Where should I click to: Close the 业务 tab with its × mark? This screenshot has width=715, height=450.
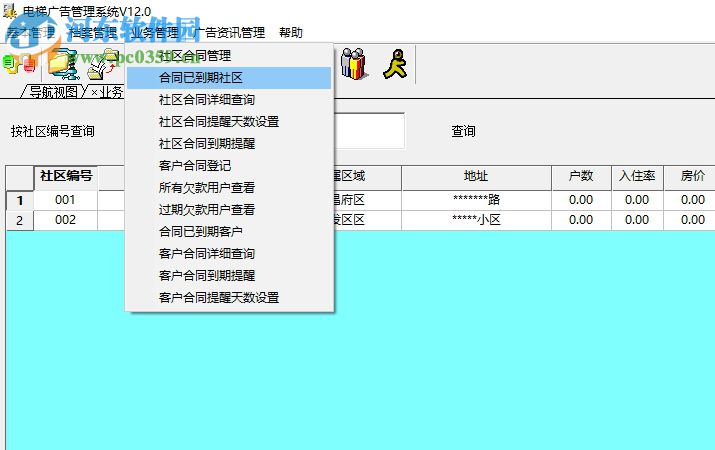click(x=94, y=93)
